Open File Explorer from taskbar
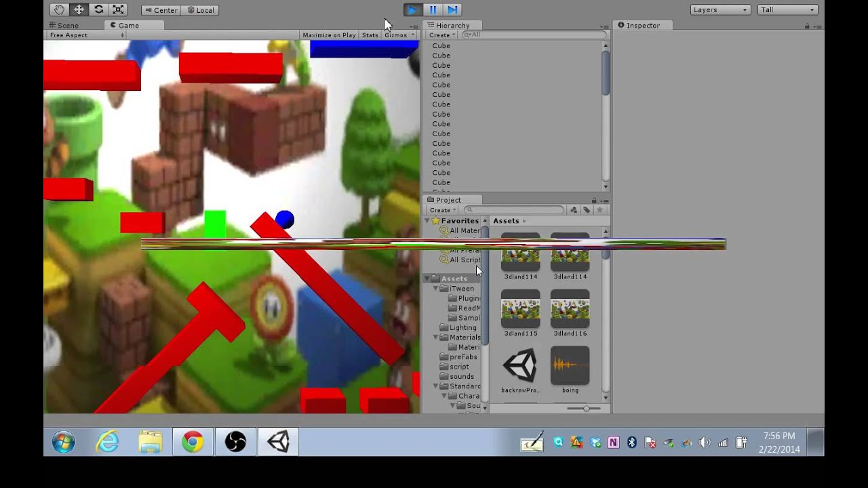868x488 pixels. click(x=150, y=443)
